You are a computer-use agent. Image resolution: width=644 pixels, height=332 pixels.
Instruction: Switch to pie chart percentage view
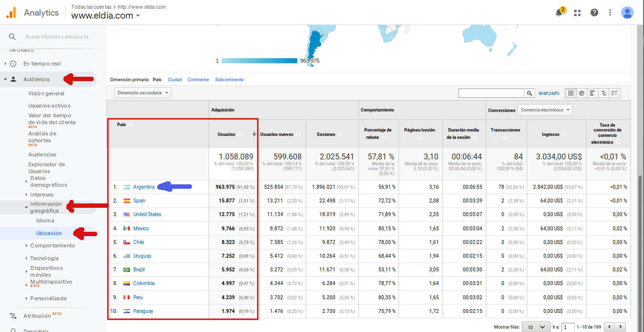582,93
